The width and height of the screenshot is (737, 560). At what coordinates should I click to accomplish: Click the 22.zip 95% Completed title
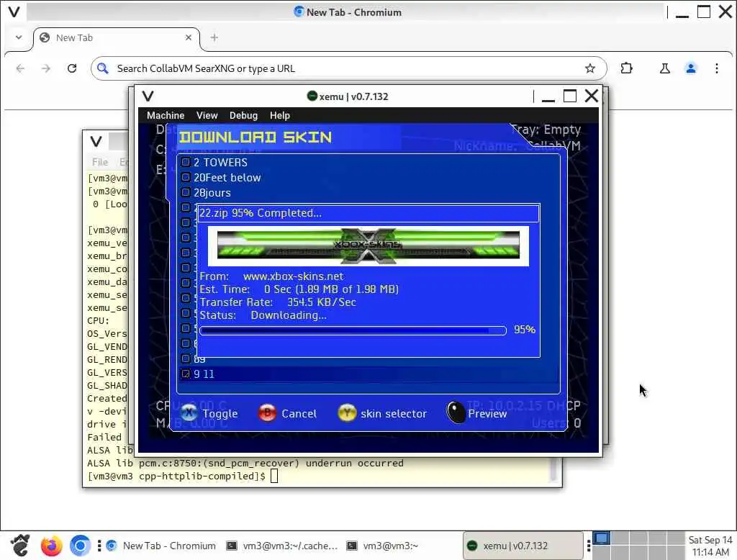pos(261,213)
